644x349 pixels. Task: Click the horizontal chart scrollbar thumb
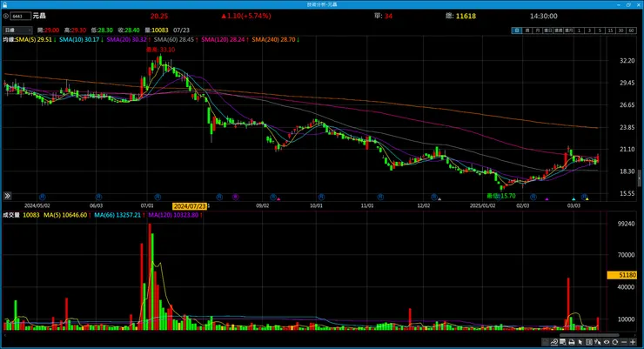589,335
